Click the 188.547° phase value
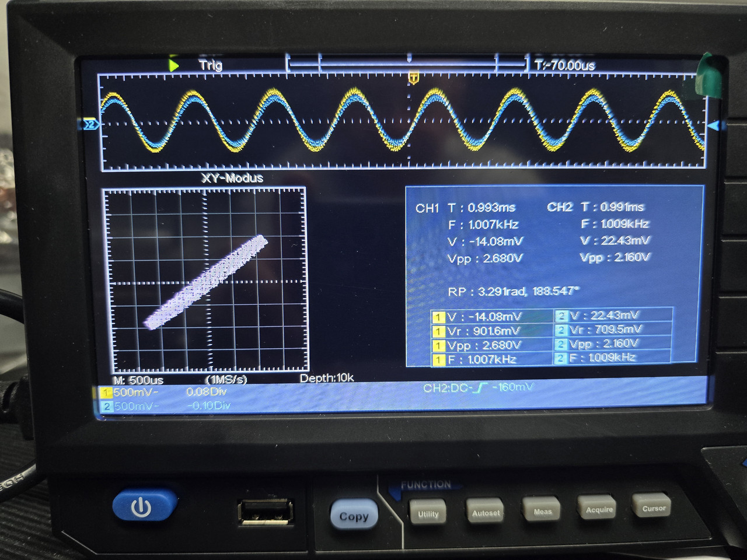The image size is (747, 560). (556, 291)
